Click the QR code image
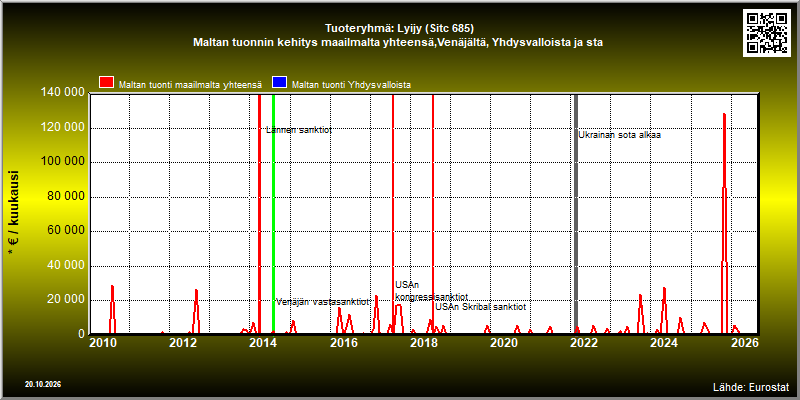 point(767,33)
